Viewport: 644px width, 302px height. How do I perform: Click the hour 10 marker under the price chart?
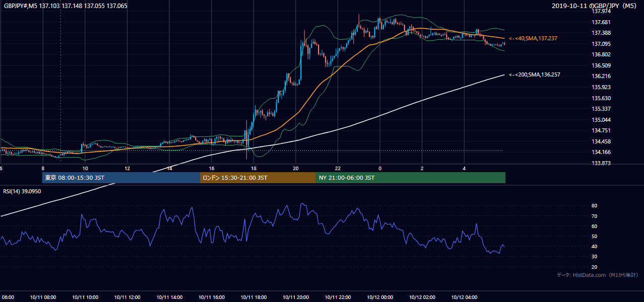[x=85, y=168]
